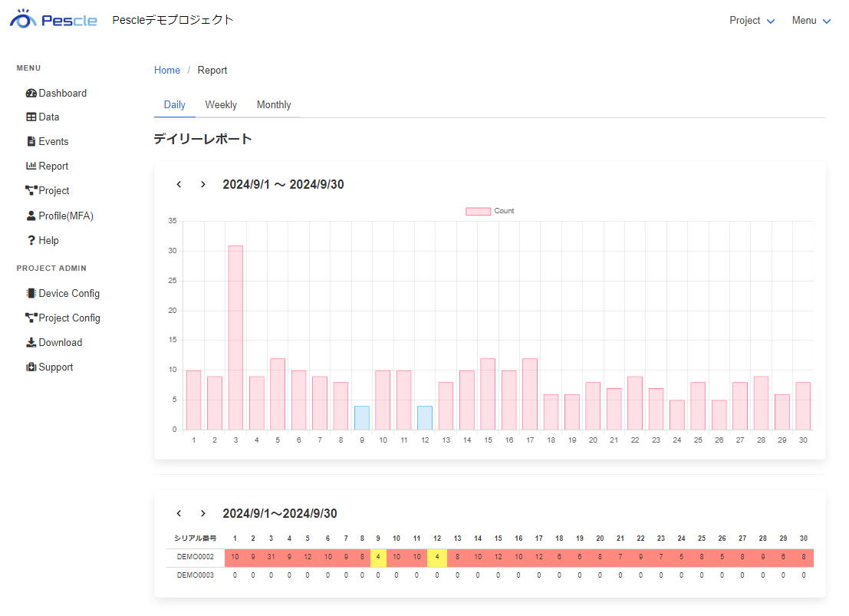
Task: Open Project Config in sidebar
Action: click(x=69, y=318)
